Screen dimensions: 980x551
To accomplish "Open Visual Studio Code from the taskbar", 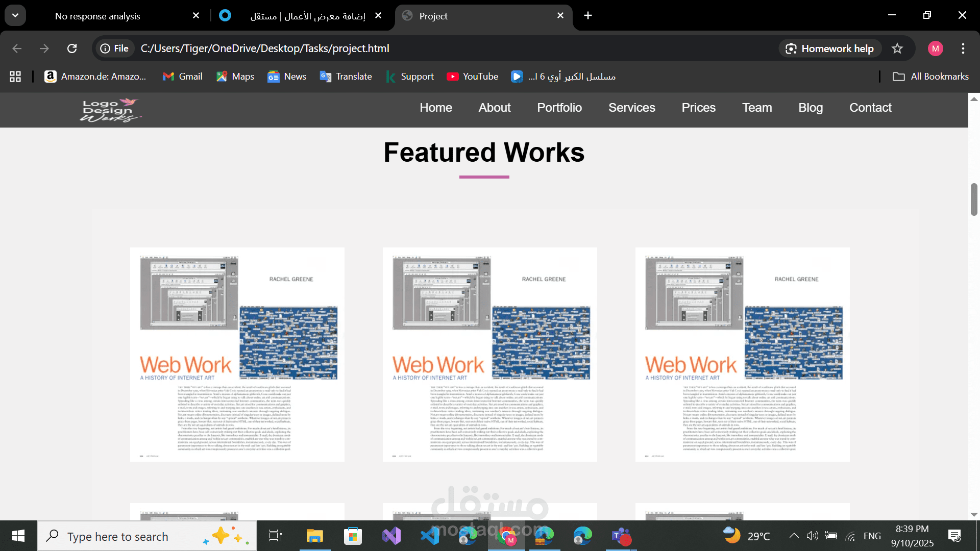I will [430, 536].
